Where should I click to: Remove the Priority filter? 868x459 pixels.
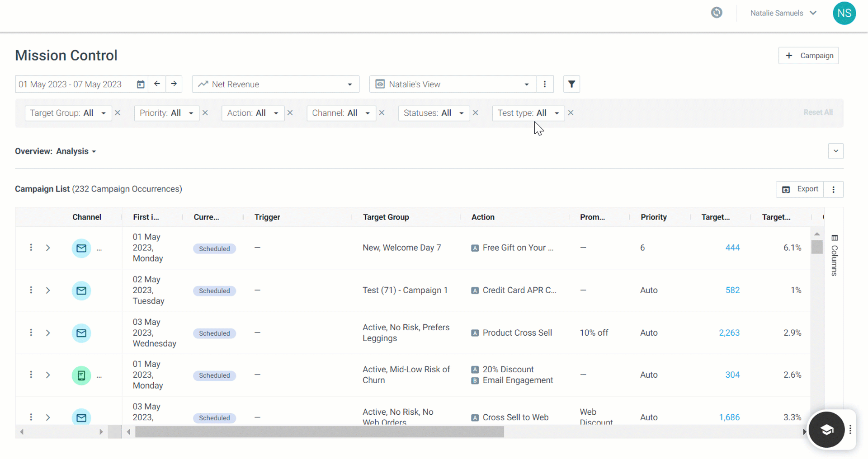tap(205, 113)
